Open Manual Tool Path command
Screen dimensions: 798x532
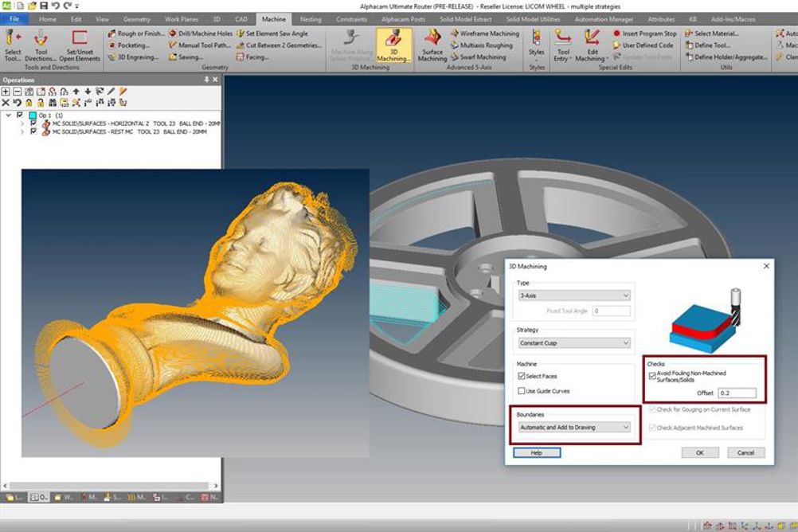click(x=199, y=45)
